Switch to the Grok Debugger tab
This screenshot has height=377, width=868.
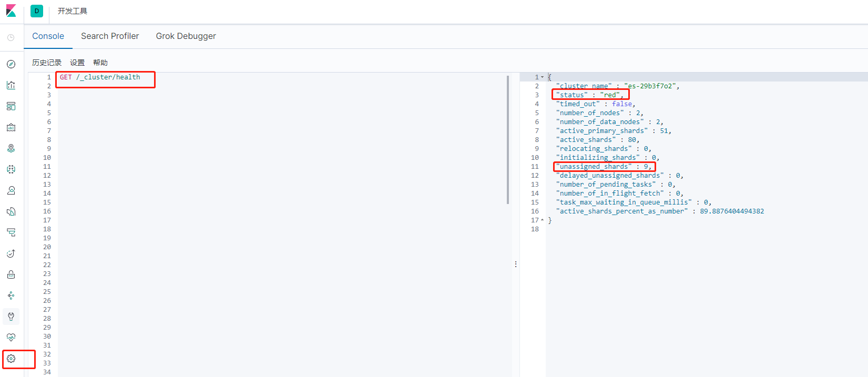(186, 36)
